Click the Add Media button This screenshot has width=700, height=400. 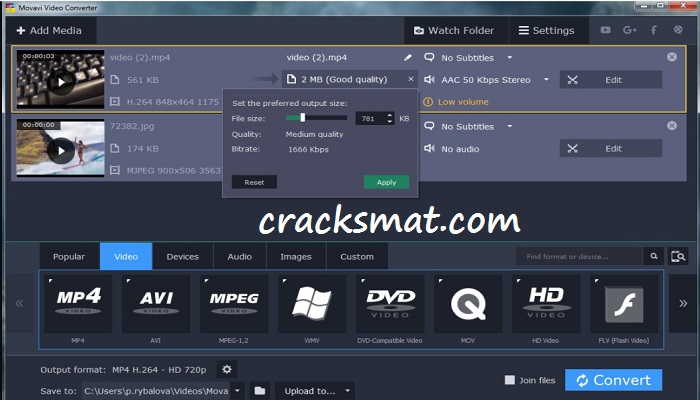point(49,30)
